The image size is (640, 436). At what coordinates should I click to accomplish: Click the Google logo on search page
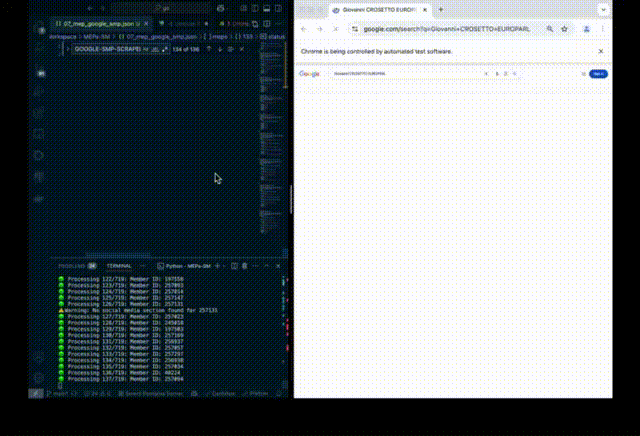click(x=309, y=74)
